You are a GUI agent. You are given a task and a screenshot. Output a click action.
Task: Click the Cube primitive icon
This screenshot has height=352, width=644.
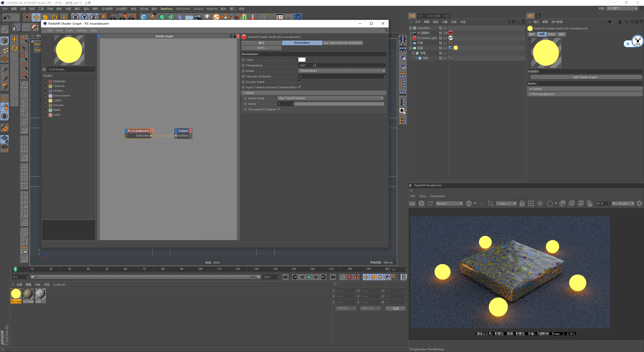tap(144, 17)
